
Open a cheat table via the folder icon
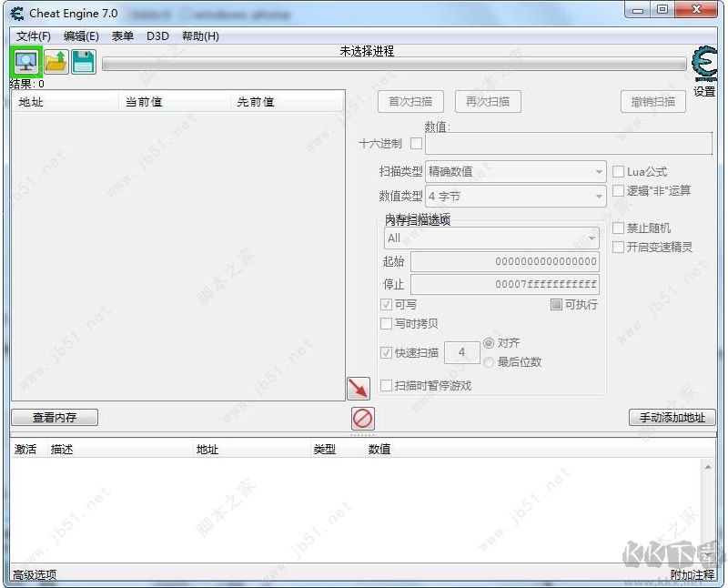coord(56,61)
